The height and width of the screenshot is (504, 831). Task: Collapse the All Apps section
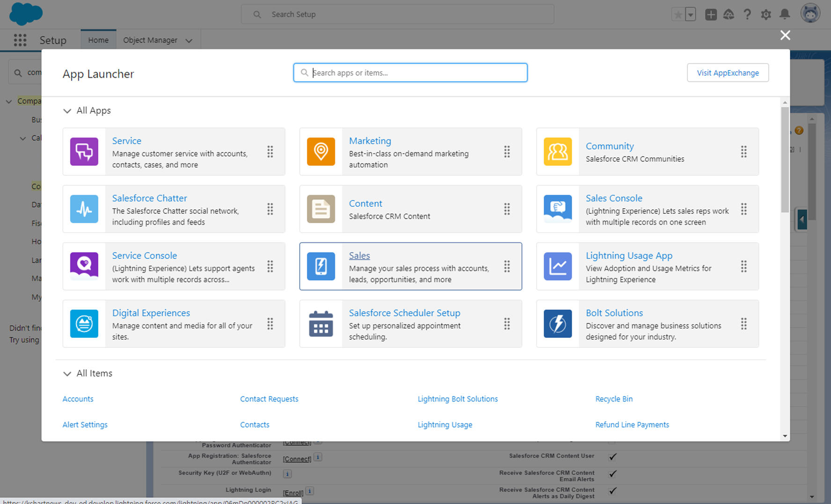click(x=67, y=111)
